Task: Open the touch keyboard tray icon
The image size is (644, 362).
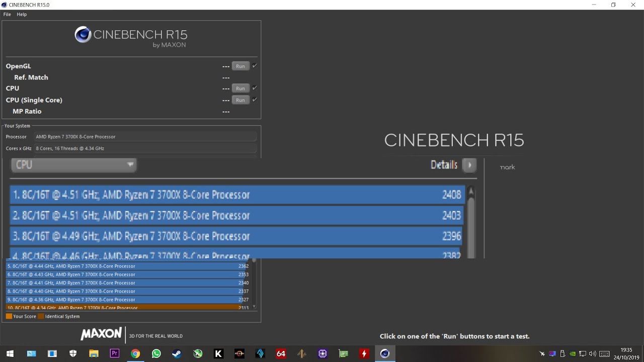Action: [x=604, y=353]
